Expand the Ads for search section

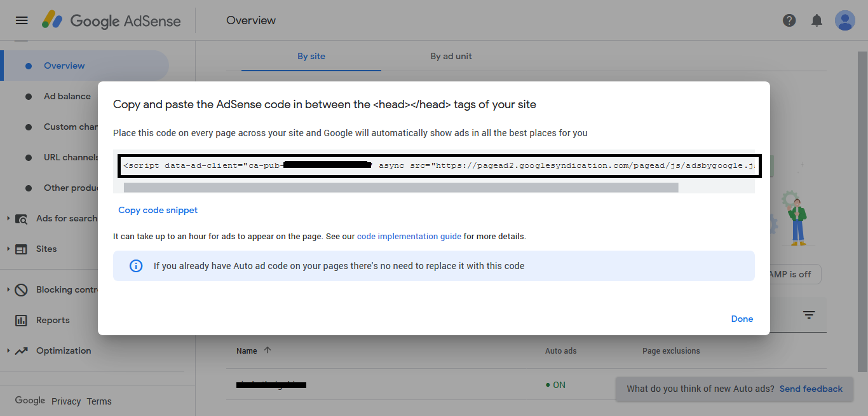[x=8, y=219]
